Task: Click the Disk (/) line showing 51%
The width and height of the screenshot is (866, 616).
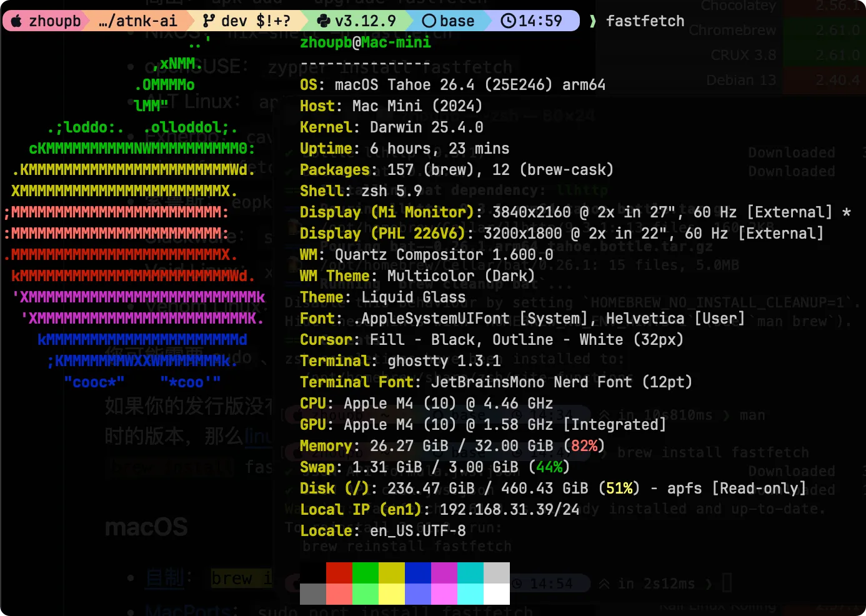Action: click(554, 488)
